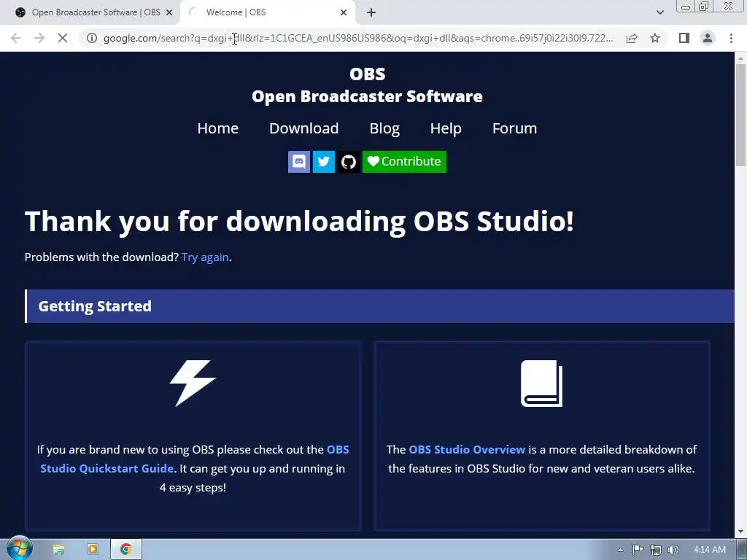
Task: Open the volume speaker tray icon
Action: pos(673,550)
